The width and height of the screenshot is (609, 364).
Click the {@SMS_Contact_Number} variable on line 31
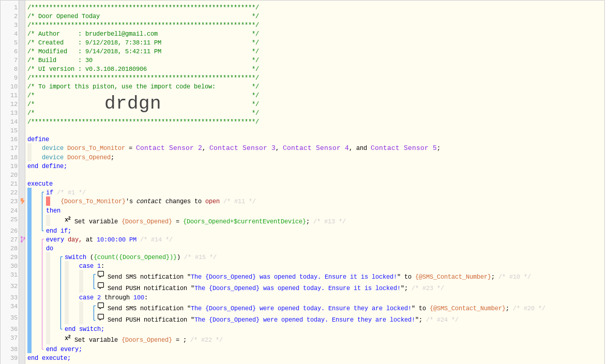[x=453, y=277]
